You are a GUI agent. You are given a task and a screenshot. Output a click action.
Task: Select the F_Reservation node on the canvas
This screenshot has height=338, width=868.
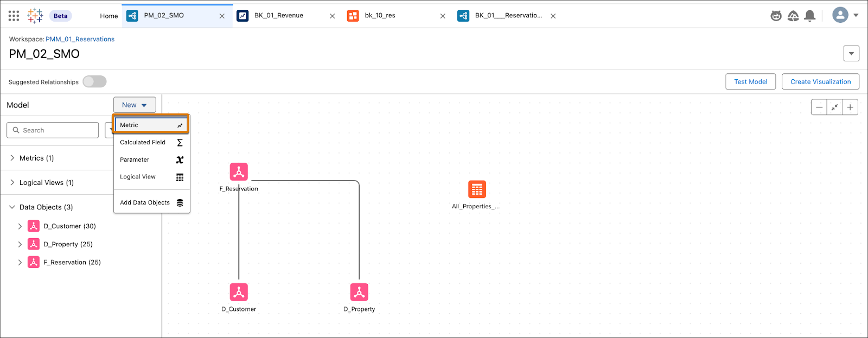(239, 171)
